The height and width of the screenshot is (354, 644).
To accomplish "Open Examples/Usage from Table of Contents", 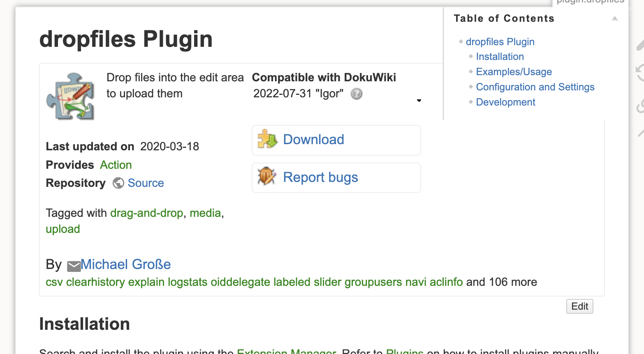I will click(x=514, y=72).
